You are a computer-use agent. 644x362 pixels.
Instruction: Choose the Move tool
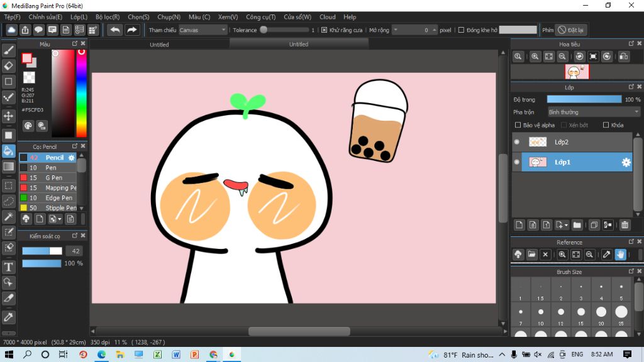coord(9,116)
